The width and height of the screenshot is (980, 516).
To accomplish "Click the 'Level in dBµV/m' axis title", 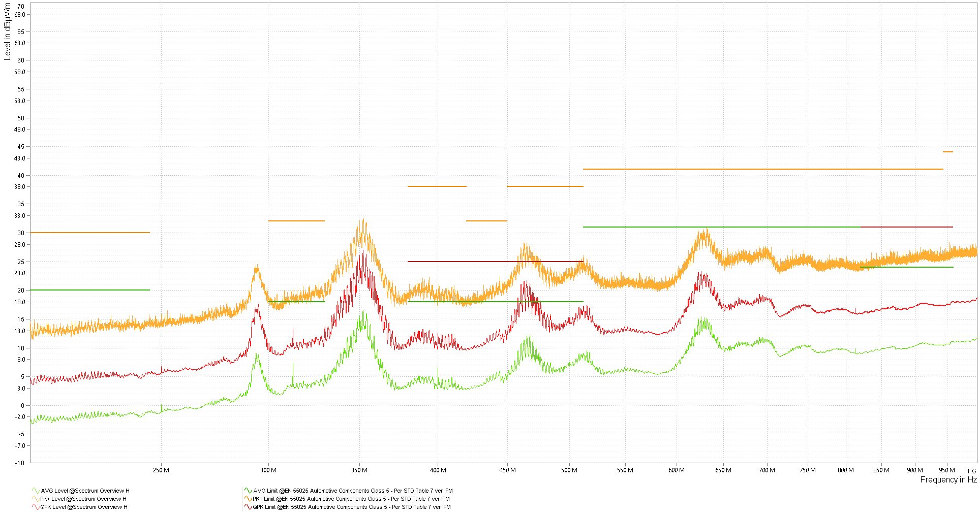I will click(7, 31).
